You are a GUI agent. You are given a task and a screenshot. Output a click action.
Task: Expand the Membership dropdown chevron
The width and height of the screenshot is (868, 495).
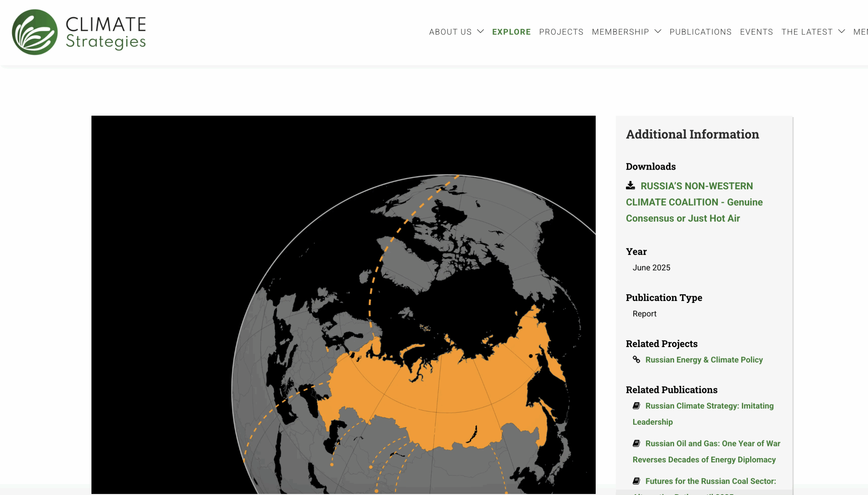click(x=658, y=32)
